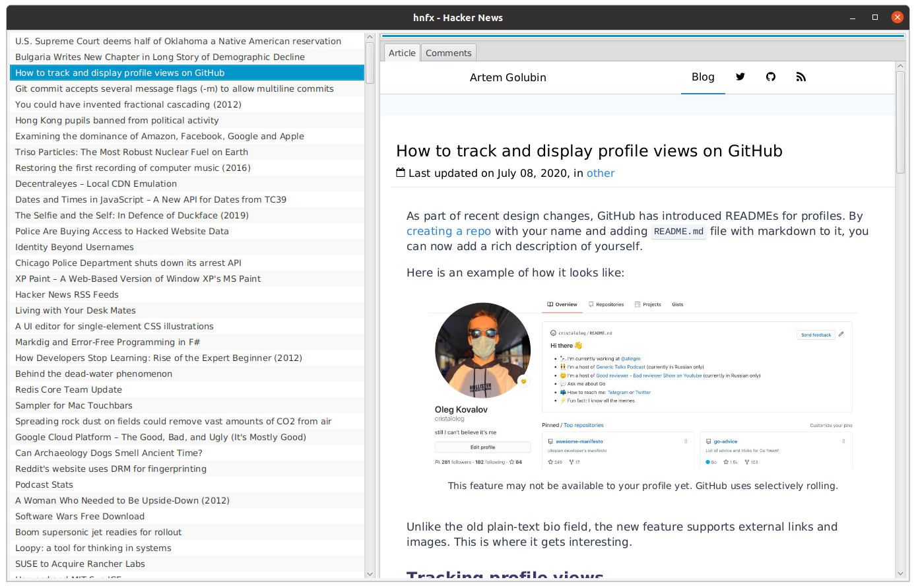Select 'Identity Beyond Usernames' story
The width and height of the screenshot is (916, 588).
pos(187,247)
